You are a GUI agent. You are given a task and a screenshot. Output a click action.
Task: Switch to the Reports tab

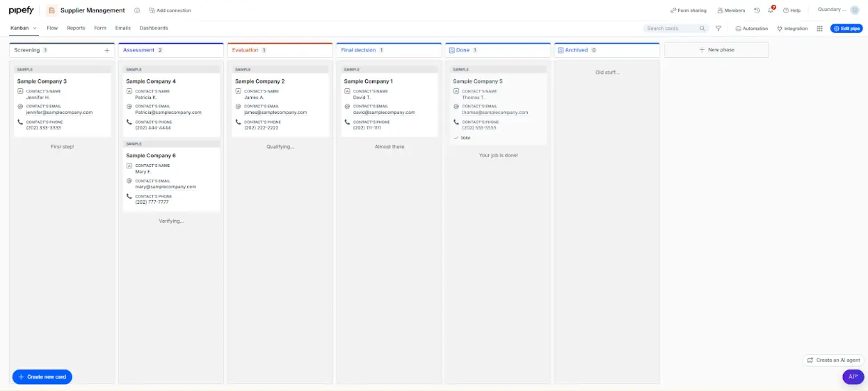click(x=76, y=28)
